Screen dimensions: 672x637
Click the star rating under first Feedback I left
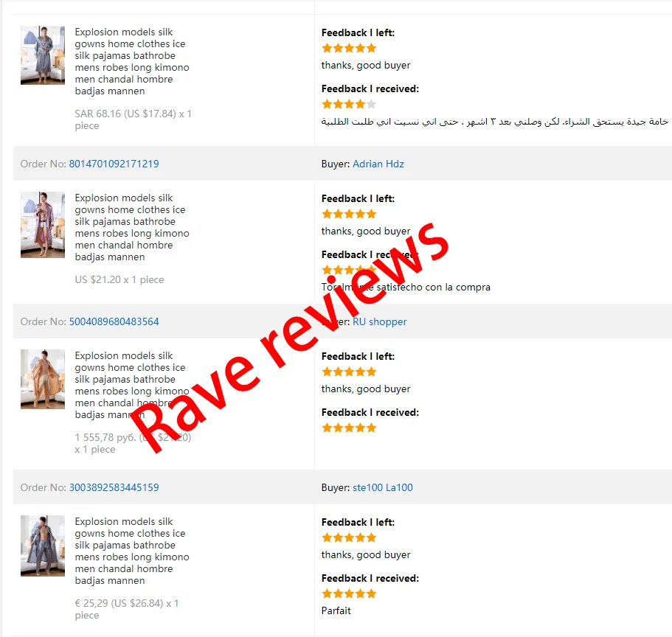coord(349,48)
